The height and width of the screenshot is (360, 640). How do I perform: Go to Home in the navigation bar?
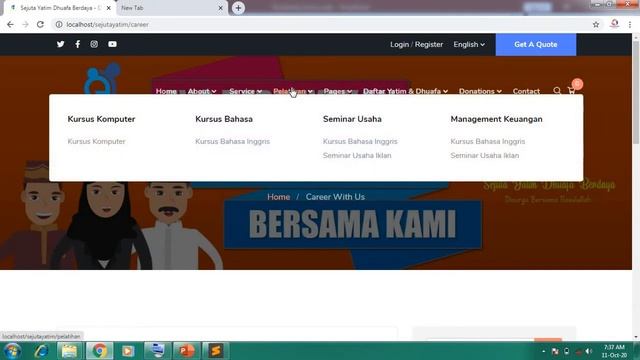coord(166,91)
